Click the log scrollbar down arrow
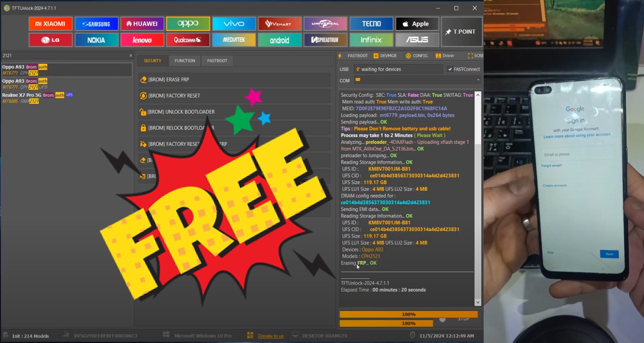 pyautogui.click(x=478, y=302)
